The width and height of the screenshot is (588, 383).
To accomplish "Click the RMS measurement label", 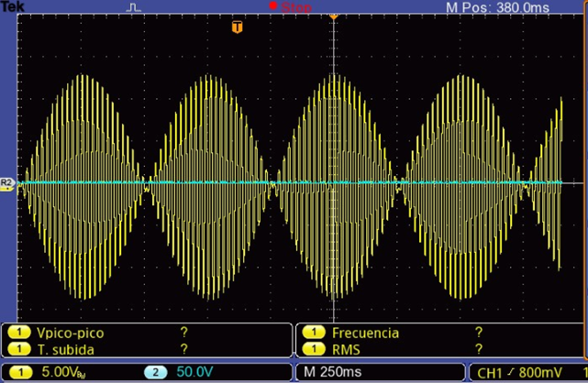I will point(346,350).
